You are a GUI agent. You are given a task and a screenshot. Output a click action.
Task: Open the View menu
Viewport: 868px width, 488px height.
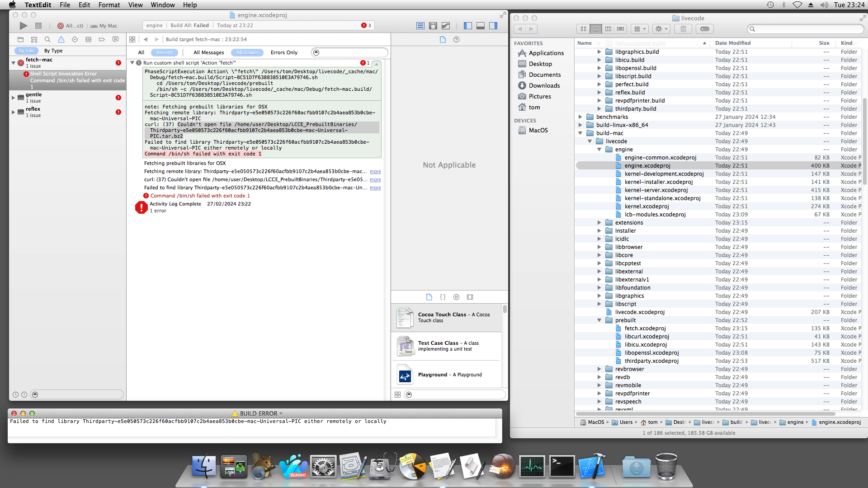(135, 5)
